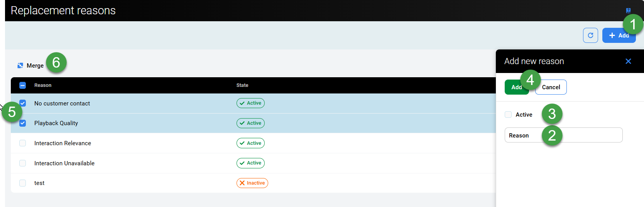Click green Add button in panel
This screenshot has width=644, height=207.
tap(514, 87)
